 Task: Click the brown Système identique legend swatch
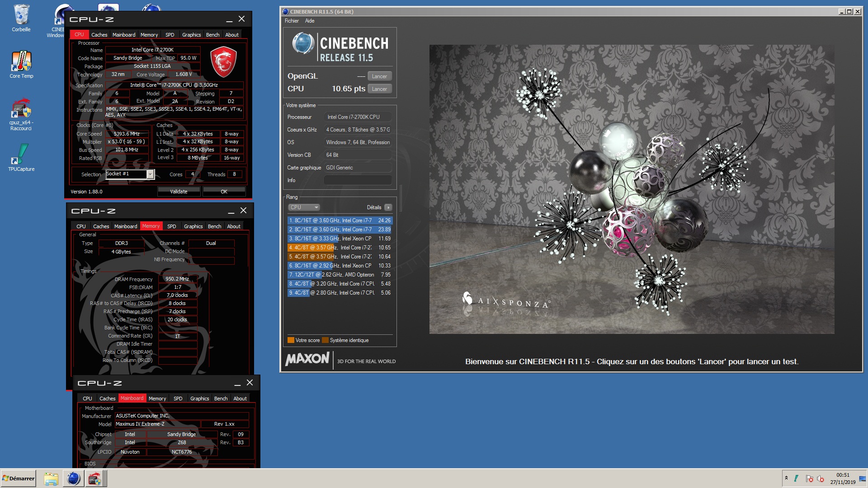click(325, 340)
